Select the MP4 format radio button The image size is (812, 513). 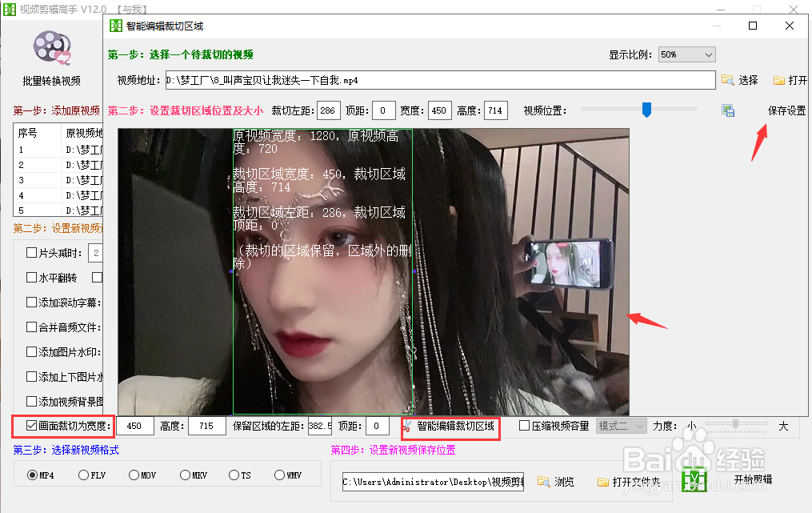click(x=32, y=475)
